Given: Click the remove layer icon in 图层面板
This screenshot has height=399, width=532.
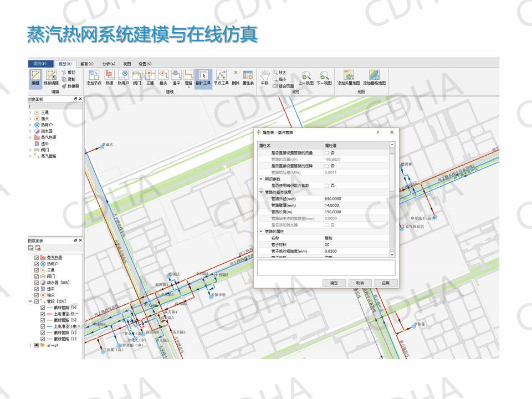Looking at the screenshot, I should click(x=38, y=248).
